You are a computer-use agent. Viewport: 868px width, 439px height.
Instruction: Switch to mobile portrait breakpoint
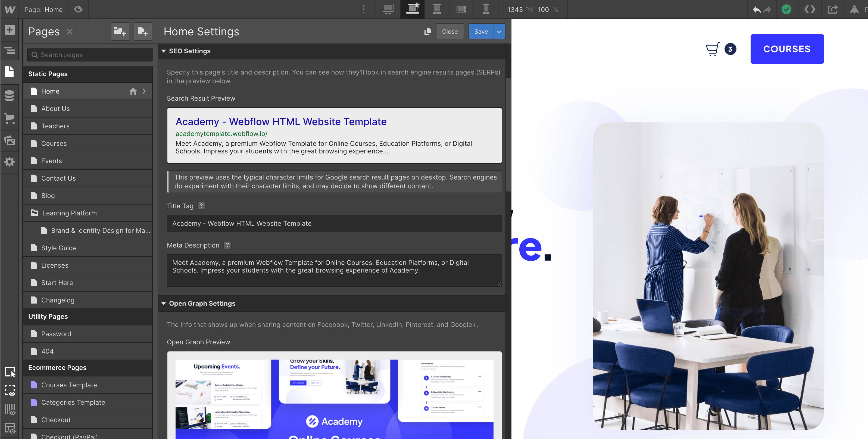click(486, 10)
